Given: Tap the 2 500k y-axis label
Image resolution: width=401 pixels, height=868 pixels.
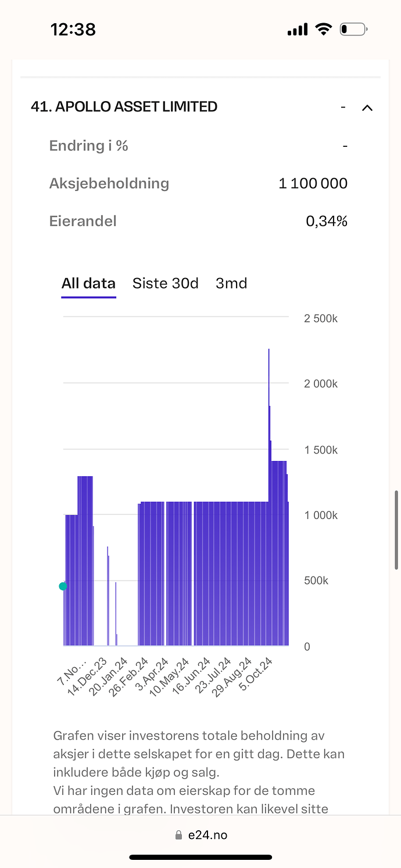Looking at the screenshot, I should [321, 319].
